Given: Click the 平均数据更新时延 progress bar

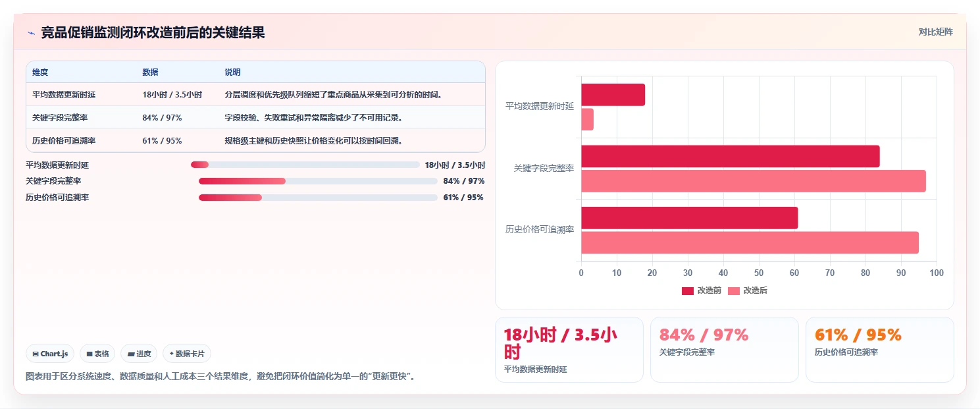Looking at the screenshot, I should 305,165.
